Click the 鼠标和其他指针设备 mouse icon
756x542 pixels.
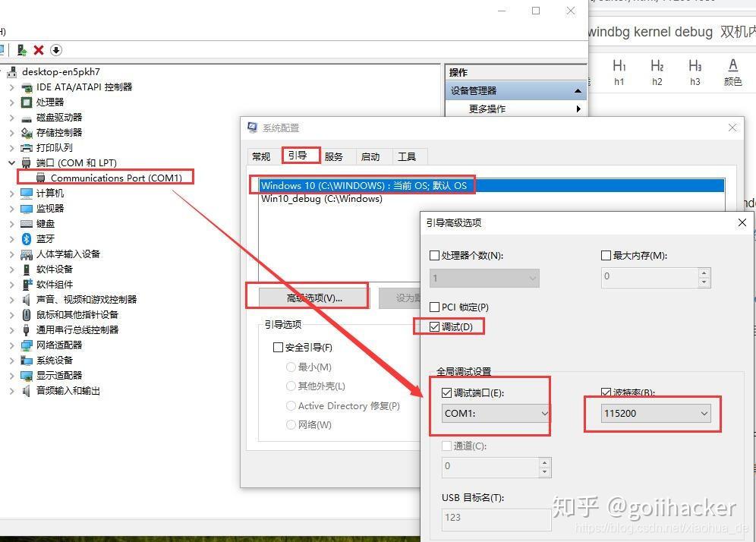[x=27, y=315]
